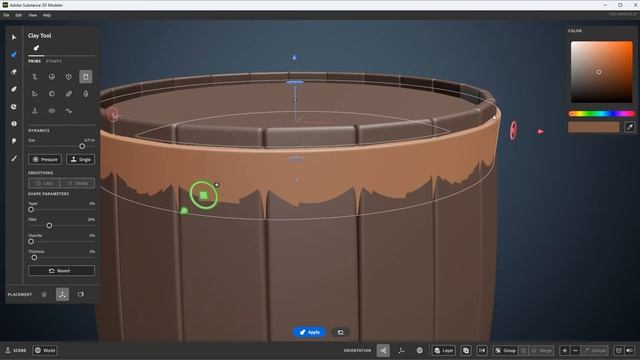Click the mirror symmetry icon in bottom bar

pos(482,350)
